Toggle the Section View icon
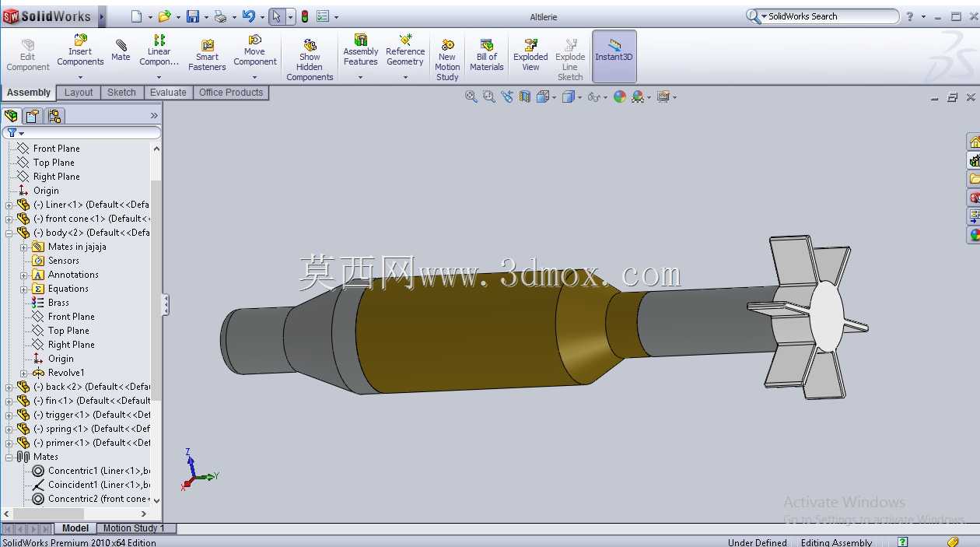Viewport: 980px width, 547px height. (525, 96)
